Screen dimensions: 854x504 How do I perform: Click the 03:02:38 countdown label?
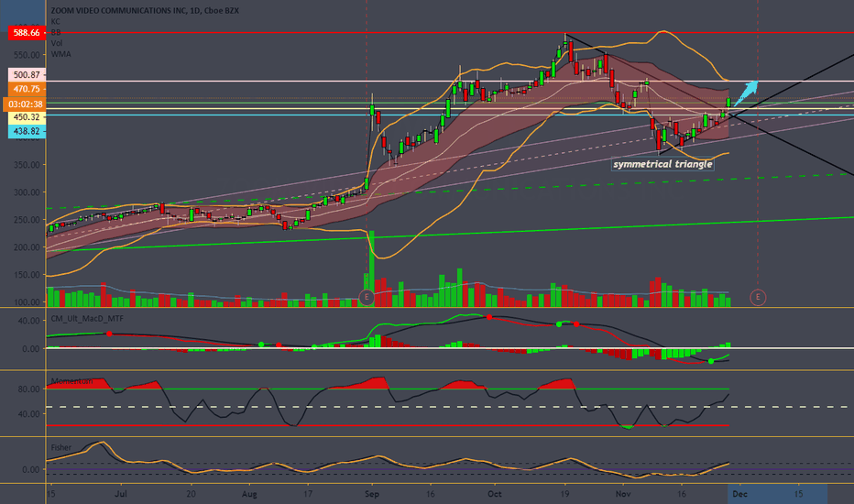(x=25, y=104)
